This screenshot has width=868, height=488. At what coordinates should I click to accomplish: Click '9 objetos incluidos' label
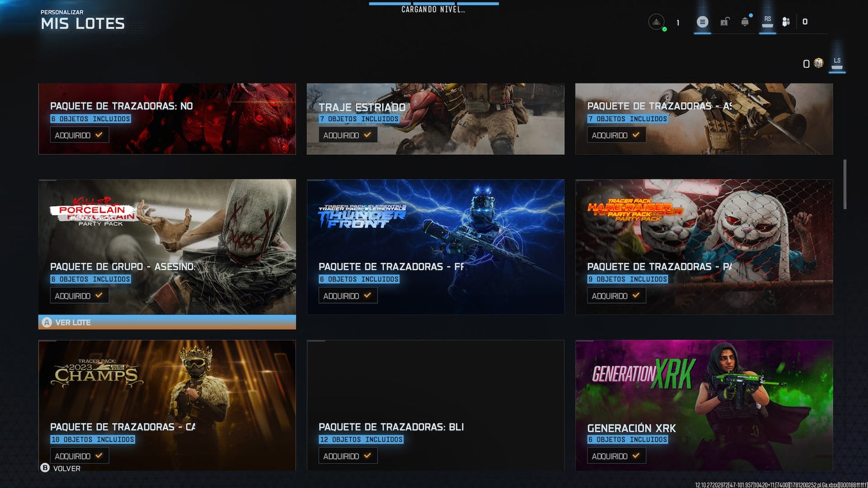click(628, 279)
